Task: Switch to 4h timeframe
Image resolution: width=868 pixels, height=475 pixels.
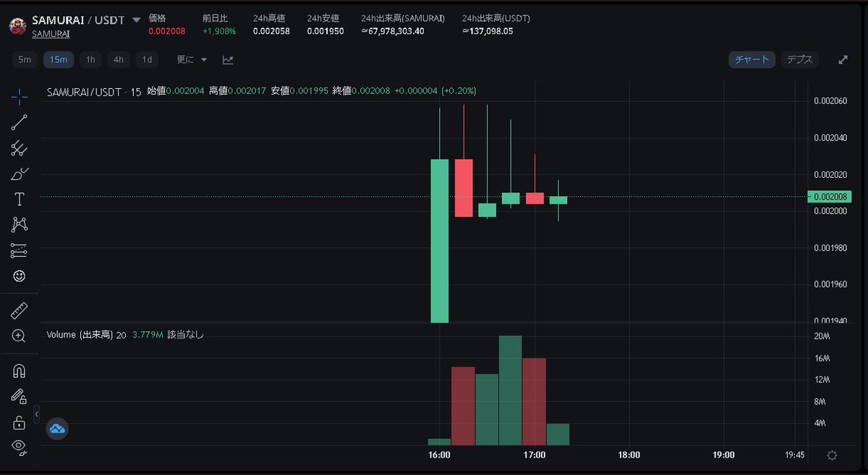Action: (x=118, y=60)
